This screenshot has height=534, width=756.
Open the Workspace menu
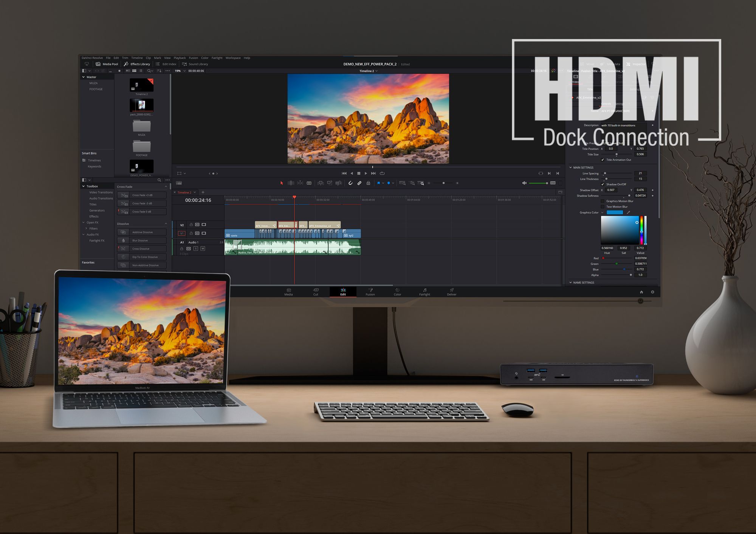coord(233,58)
